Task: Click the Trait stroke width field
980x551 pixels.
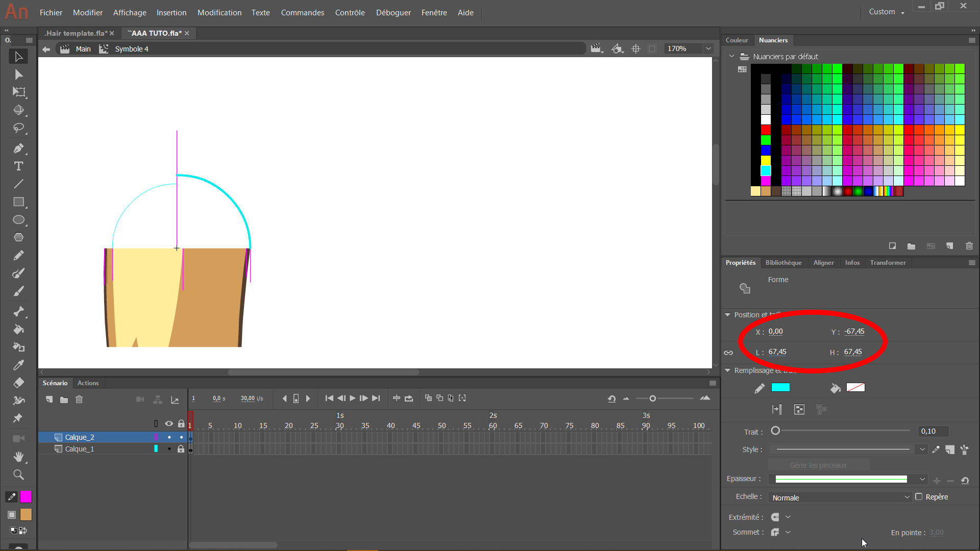Action: (933, 432)
